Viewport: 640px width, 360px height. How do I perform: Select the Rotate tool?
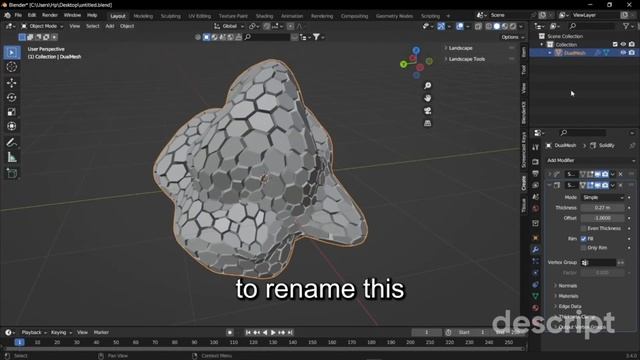11,98
